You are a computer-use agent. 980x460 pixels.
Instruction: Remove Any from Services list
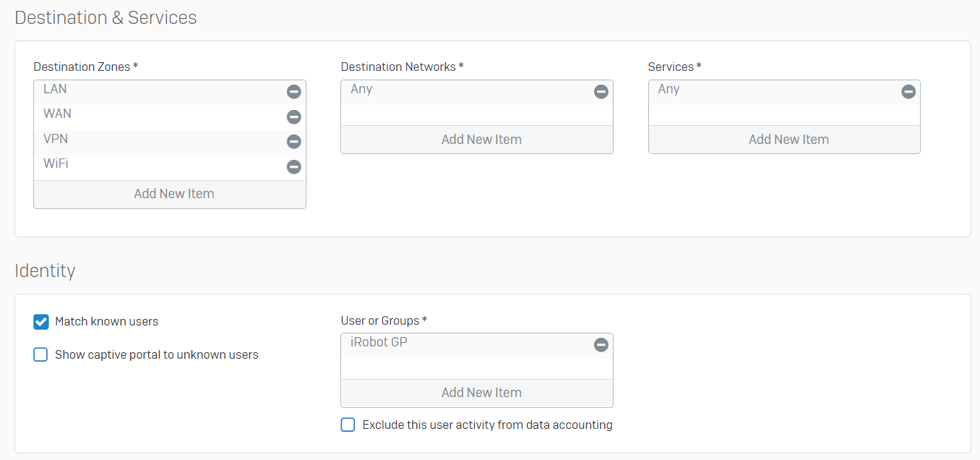[x=908, y=92]
